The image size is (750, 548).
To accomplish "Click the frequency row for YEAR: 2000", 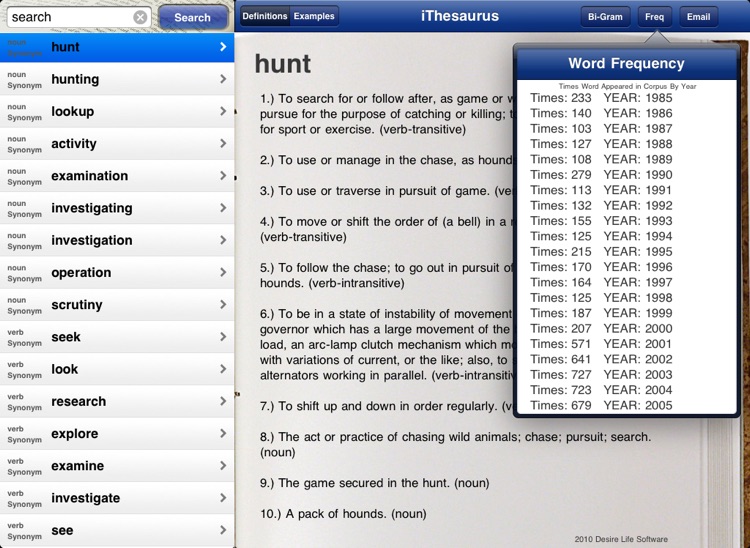I will tap(601, 329).
